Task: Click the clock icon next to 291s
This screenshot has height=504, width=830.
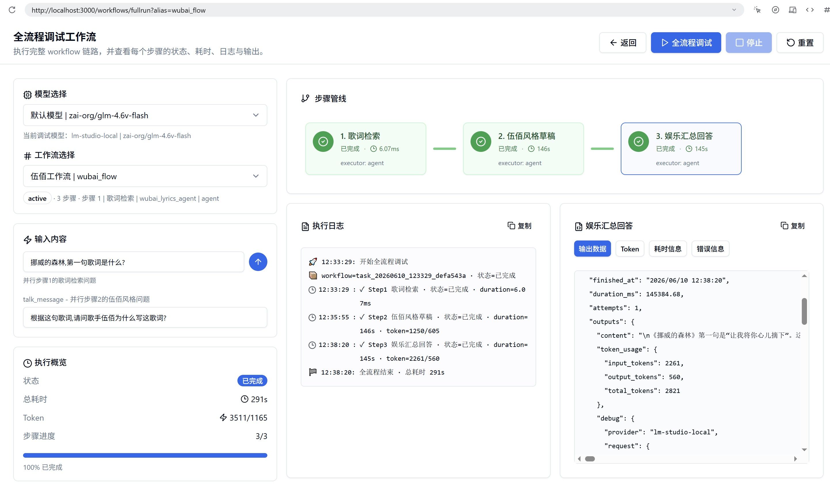Action: click(x=245, y=399)
